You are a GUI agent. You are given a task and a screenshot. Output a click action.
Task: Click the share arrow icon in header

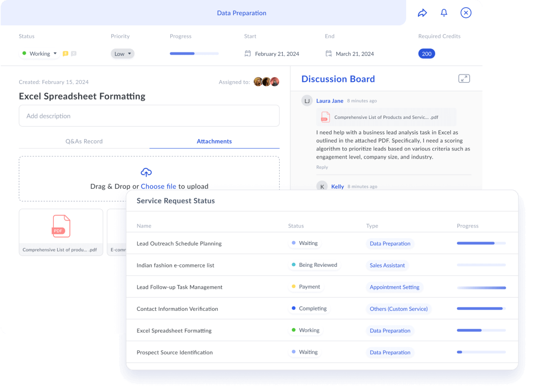tap(422, 13)
